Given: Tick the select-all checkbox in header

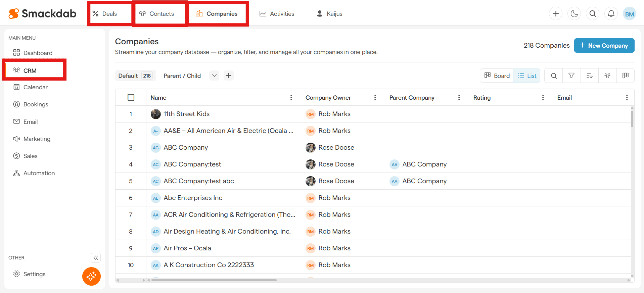Looking at the screenshot, I should click(131, 97).
